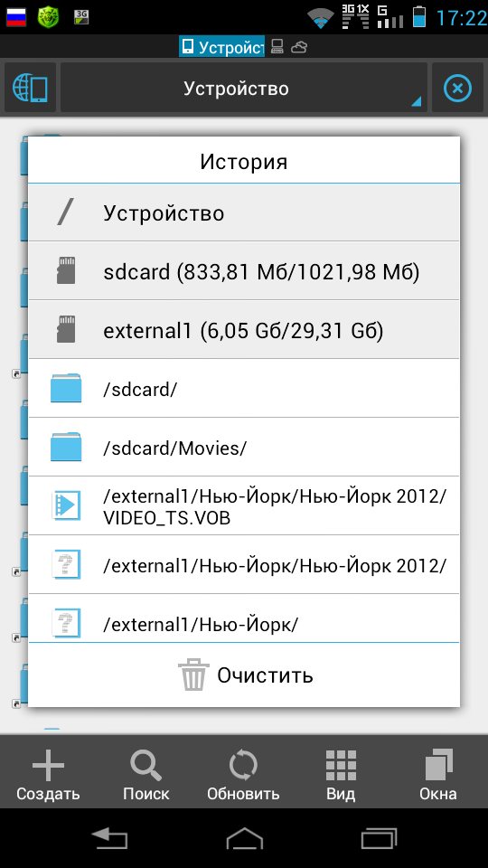The height and width of the screenshot is (868, 488).
Task: Tap the globe and phone network icon
Action: (x=30, y=88)
